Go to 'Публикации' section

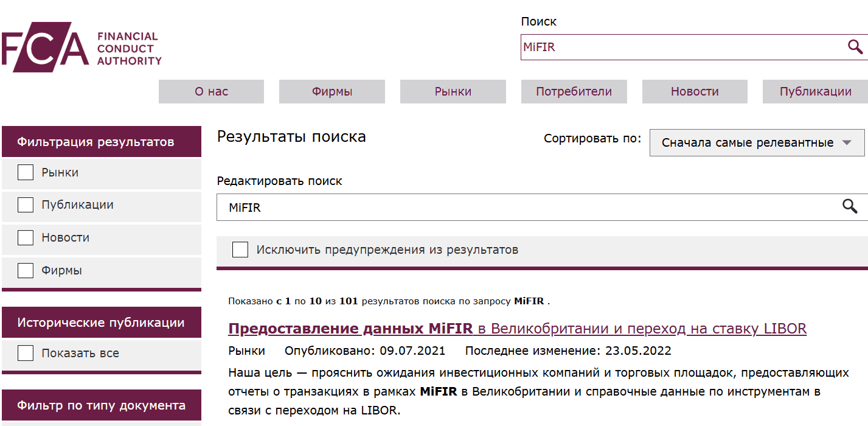(x=814, y=91)
